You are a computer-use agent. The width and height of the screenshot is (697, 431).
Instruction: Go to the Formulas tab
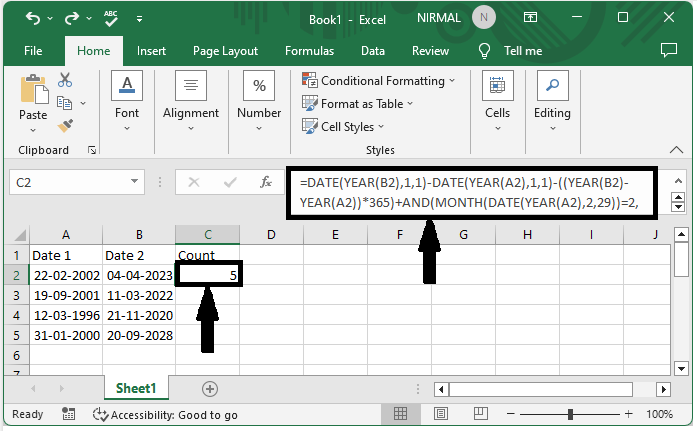coord(309,51)
